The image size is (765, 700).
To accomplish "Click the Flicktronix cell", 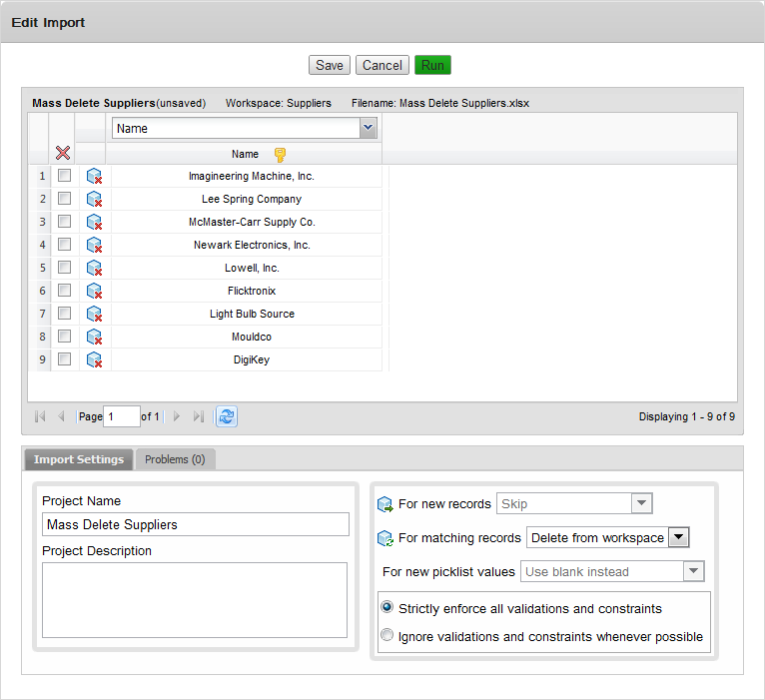I will (x=247, y=291).
